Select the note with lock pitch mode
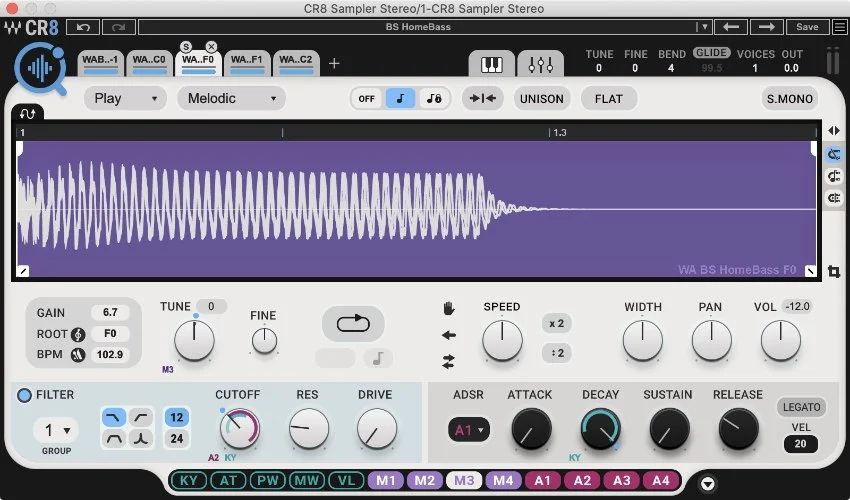 pos(434,99)
